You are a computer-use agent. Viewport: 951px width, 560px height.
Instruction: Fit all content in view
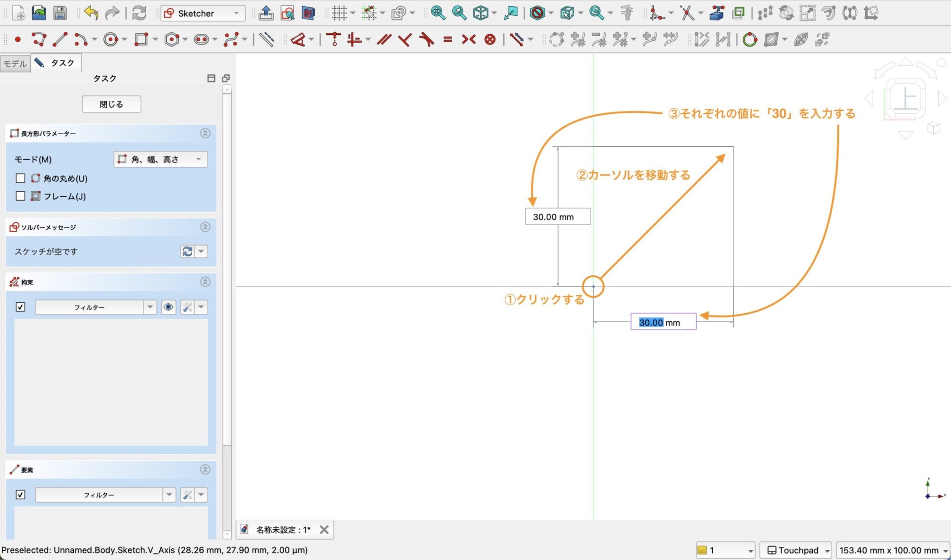tap(437, 13)
